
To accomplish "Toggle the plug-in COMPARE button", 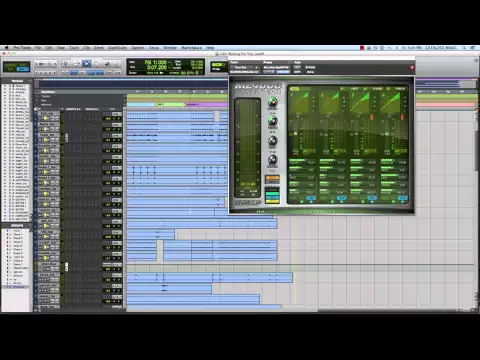I will [283, 72].
